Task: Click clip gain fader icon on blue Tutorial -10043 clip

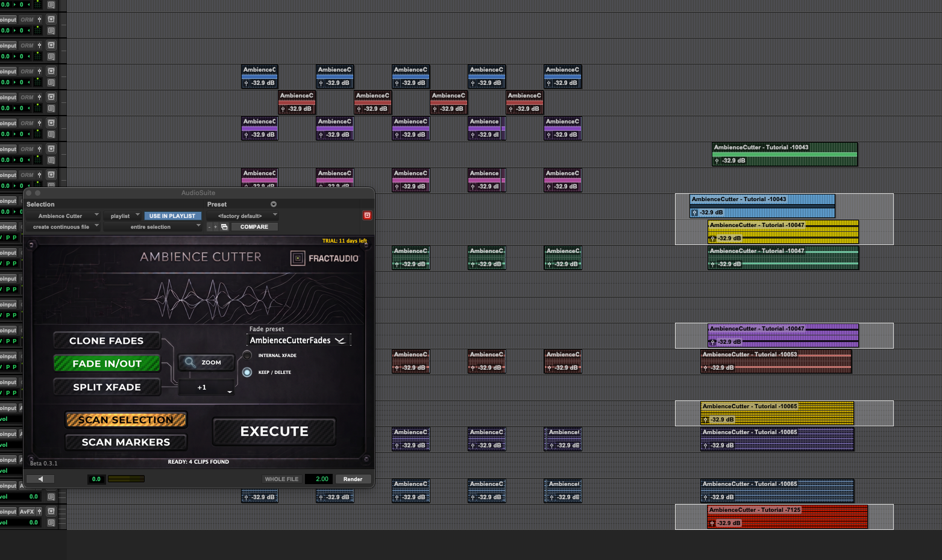Action: coord(694,213)
